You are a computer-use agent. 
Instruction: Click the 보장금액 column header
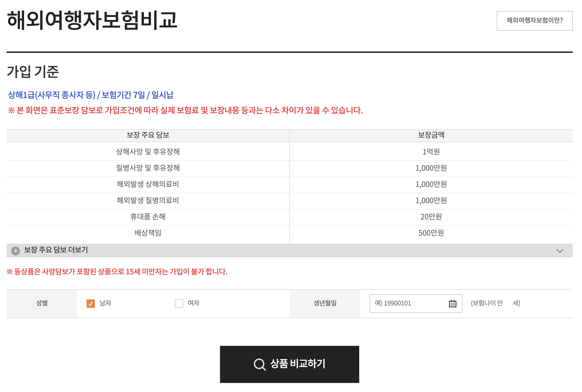click(431, 135)
